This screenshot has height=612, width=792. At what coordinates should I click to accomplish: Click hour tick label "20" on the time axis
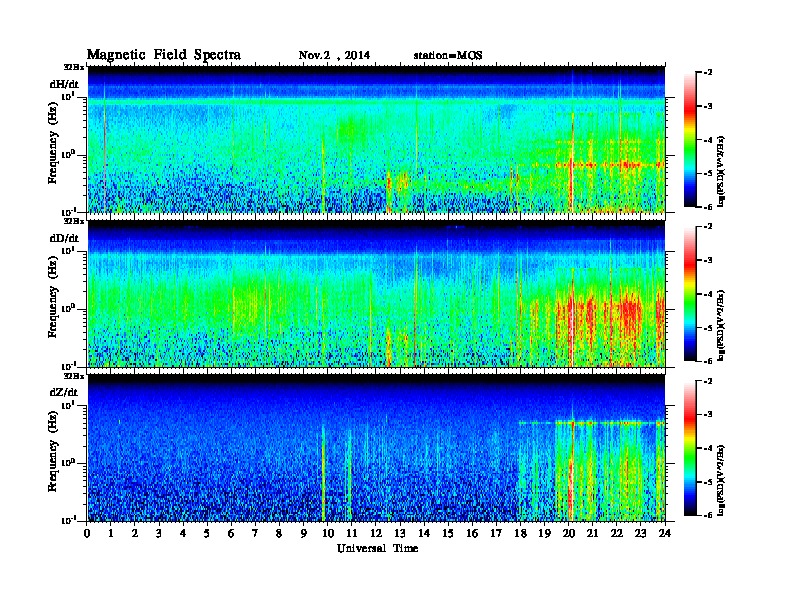569,533
